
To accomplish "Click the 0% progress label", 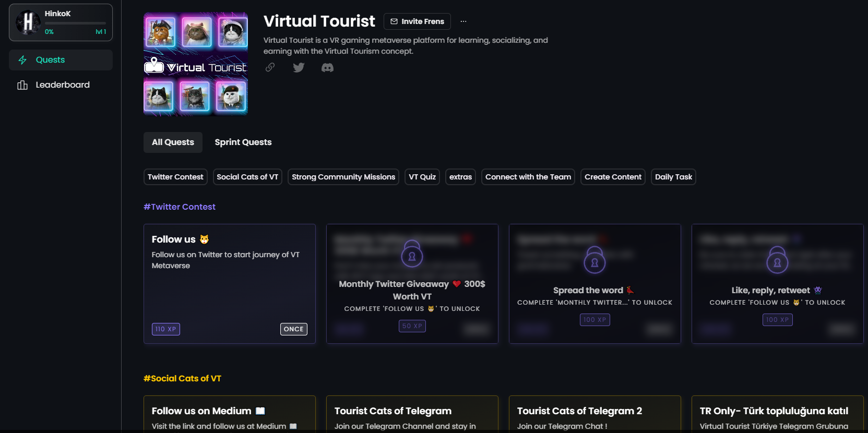I will [49, 32].
